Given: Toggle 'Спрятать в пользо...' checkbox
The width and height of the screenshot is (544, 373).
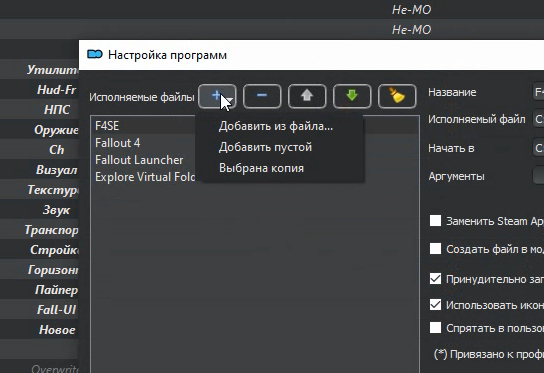Looking at the screenshot, I should click(x=435, y=328).
